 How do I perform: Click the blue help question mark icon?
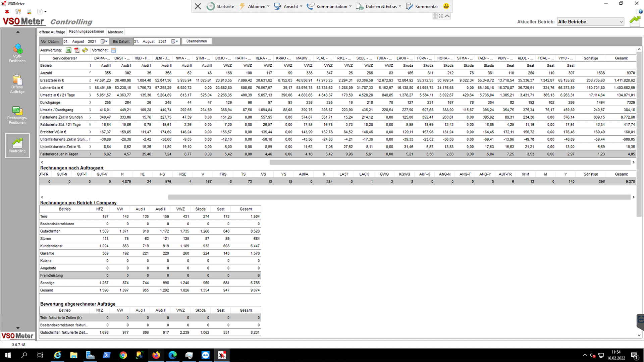pos(641,11)
